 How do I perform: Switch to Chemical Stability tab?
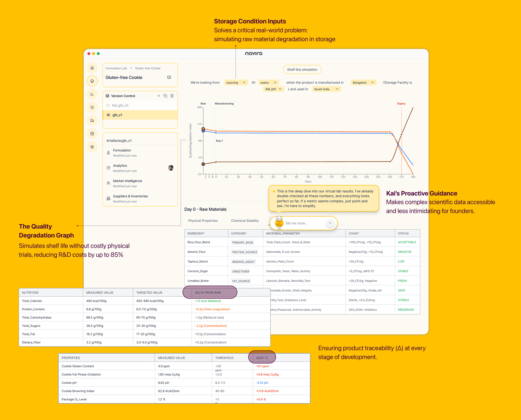tap(245, 221)
